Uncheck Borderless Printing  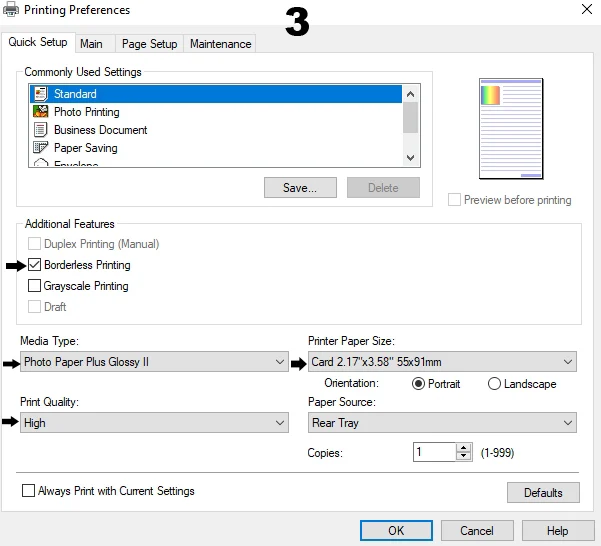point(34,265)
